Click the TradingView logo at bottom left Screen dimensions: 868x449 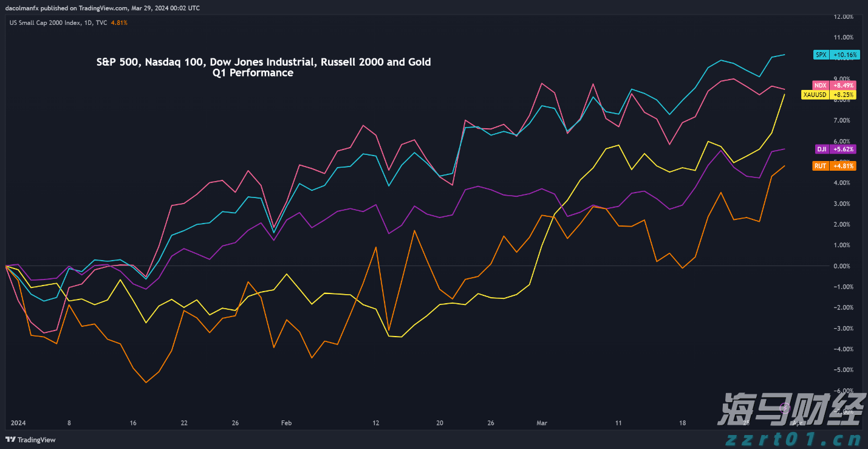point(30,440)
